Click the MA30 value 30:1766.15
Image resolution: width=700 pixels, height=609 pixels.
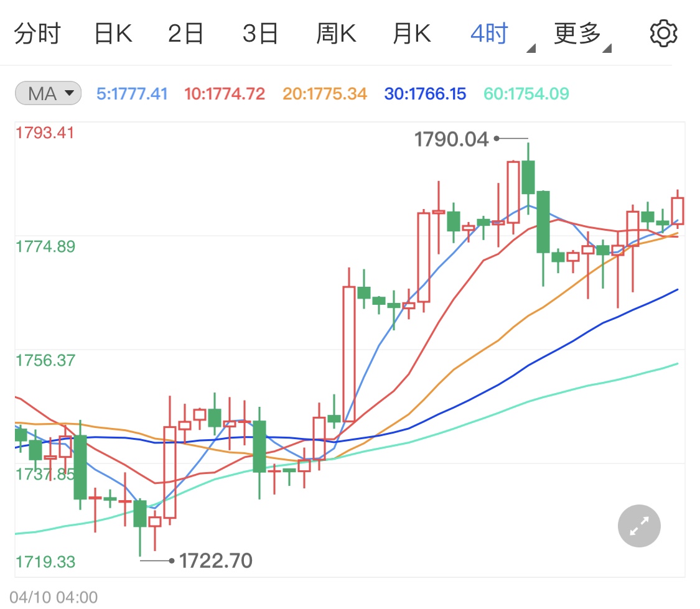coord(425,94)
